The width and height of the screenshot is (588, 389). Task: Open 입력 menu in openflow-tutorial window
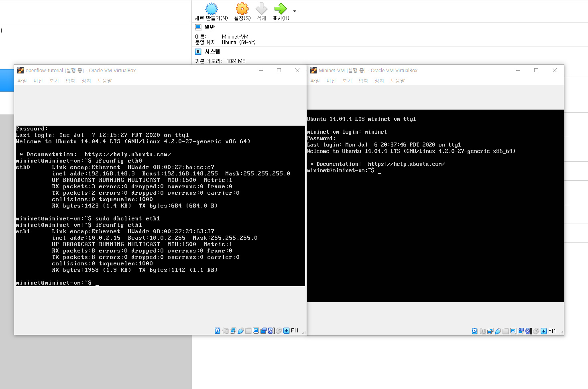70,81
